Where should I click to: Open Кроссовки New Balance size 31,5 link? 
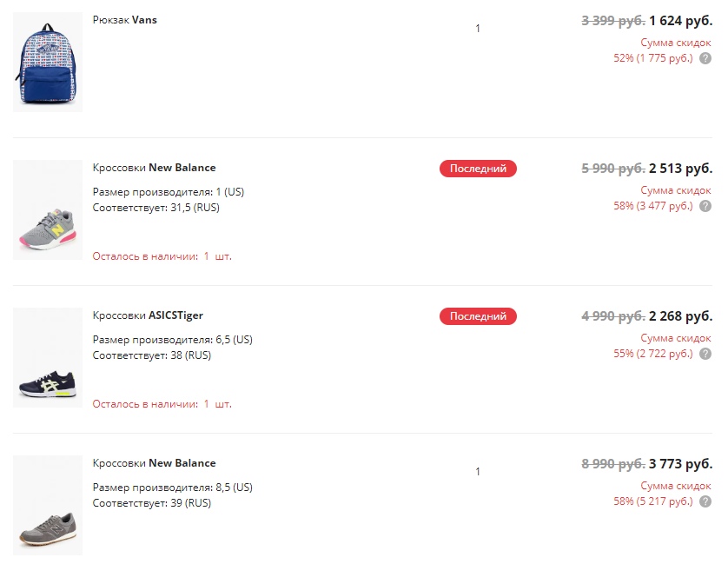(x=154, y=168)
